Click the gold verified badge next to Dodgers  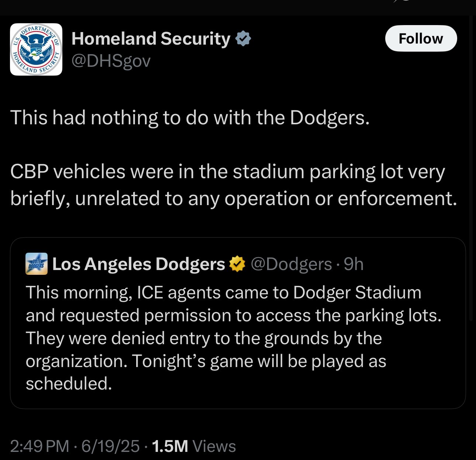click(237, 264)
